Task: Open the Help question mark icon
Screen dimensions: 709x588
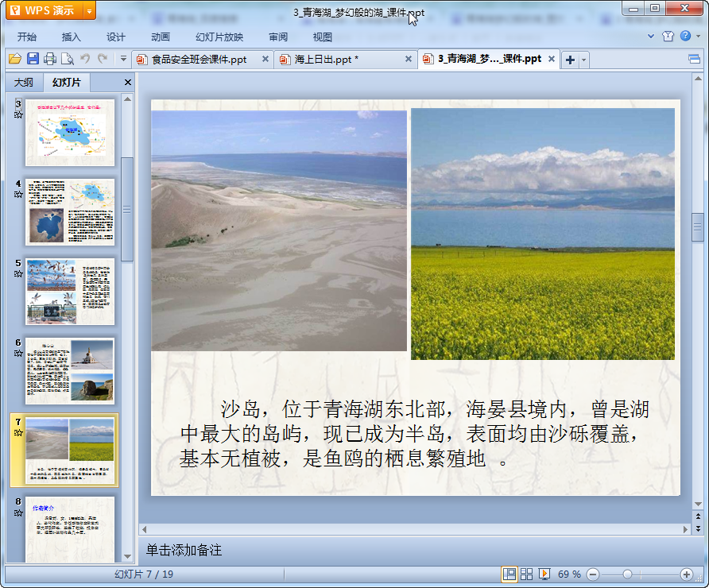Action: click(x=685, y=37)
